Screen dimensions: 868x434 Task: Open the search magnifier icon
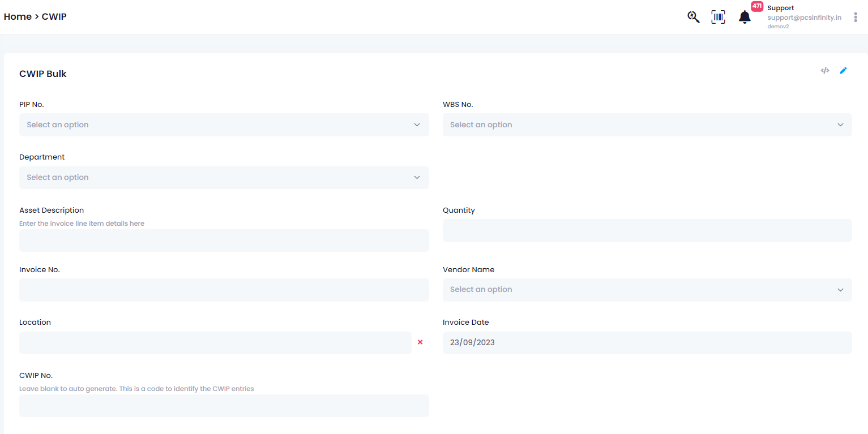[693, 17]
